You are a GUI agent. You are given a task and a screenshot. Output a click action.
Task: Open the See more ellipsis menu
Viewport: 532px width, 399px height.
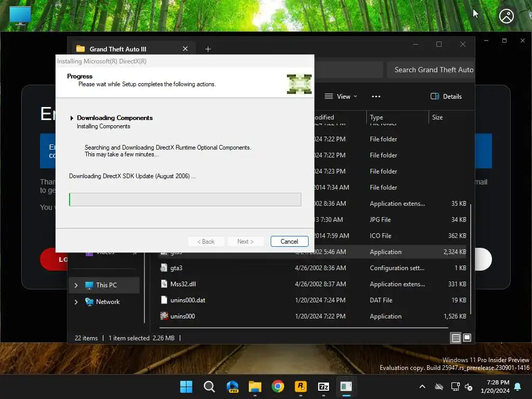tap(376, 96)
